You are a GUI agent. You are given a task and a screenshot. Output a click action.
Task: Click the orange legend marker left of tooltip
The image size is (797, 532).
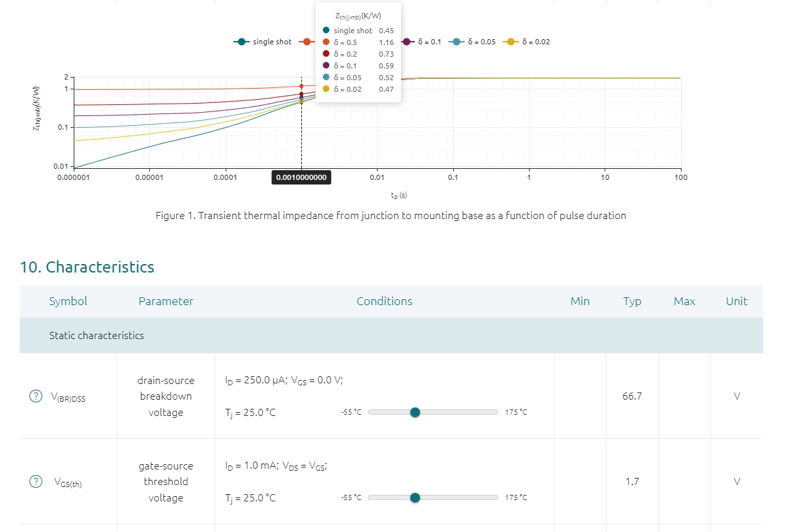pos(306,42)
